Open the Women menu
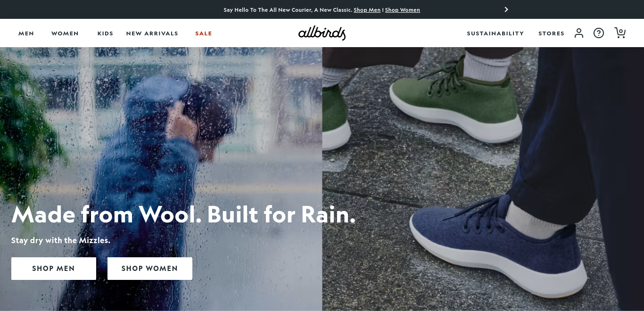Image resolution: width=644 pixels, height=311 pixels. point(65,33)
